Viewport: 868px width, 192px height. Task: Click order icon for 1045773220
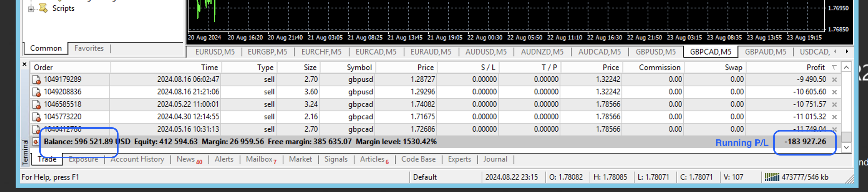(36, 117)
